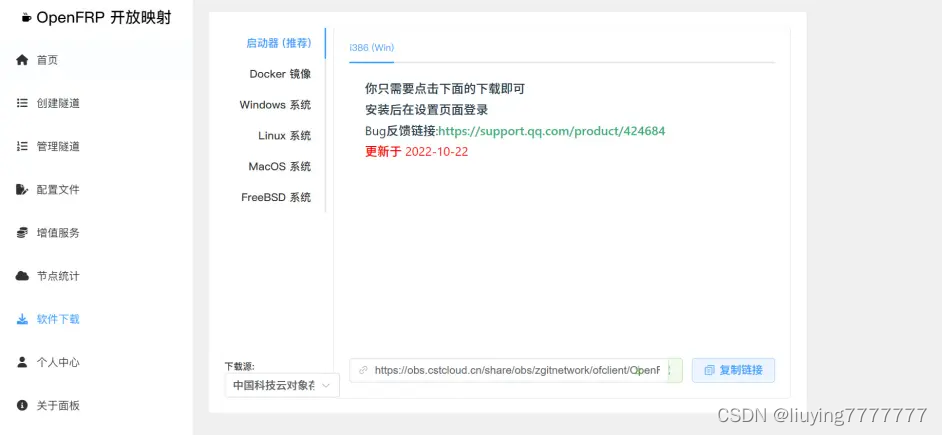Click the coins icon beside 增值服务
This screenshot has height=435, width=942.
pyautogui.click(x=22, y=233)
